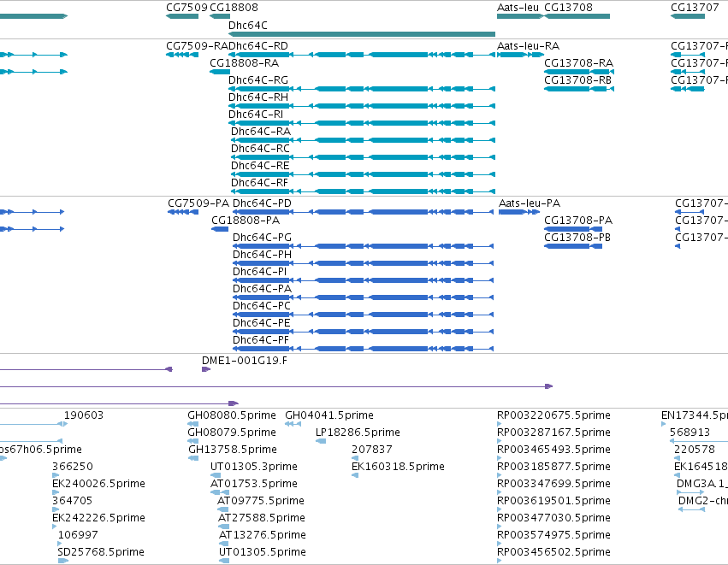Select transcript label Dhc64C-RH
This screenshot has width=728, height=565.
pyautogui.click(x=258, y=97)
